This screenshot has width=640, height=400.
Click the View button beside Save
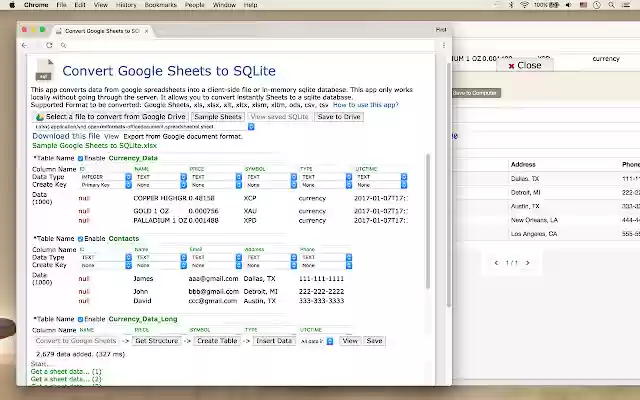[350, 341]
